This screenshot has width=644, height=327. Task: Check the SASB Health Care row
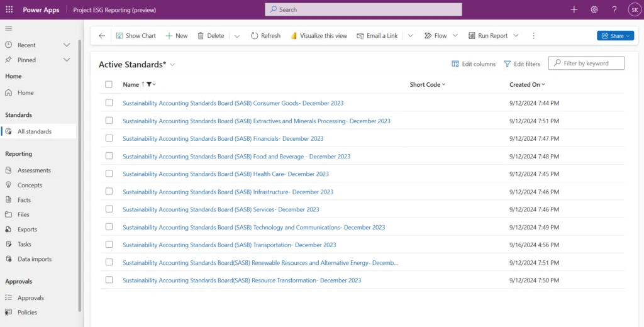point(109,174)
